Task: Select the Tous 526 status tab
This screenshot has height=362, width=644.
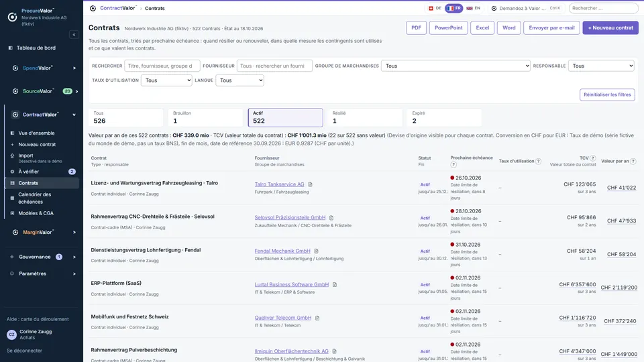Action: click(125, 117)
